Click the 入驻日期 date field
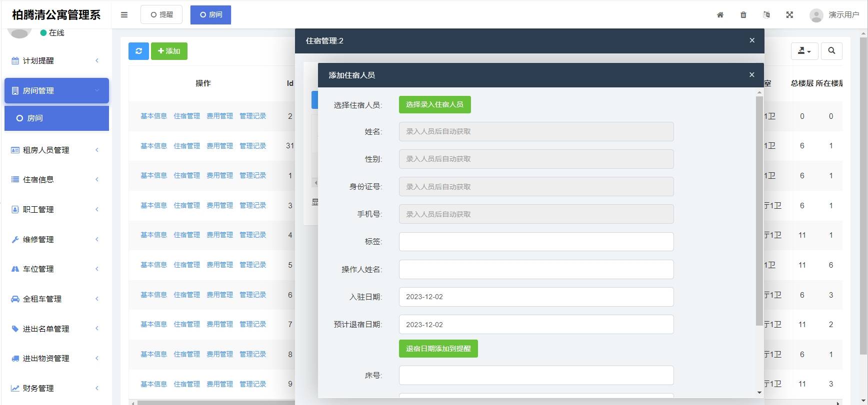This screenshot has width=868, height=405. (536, 297)
